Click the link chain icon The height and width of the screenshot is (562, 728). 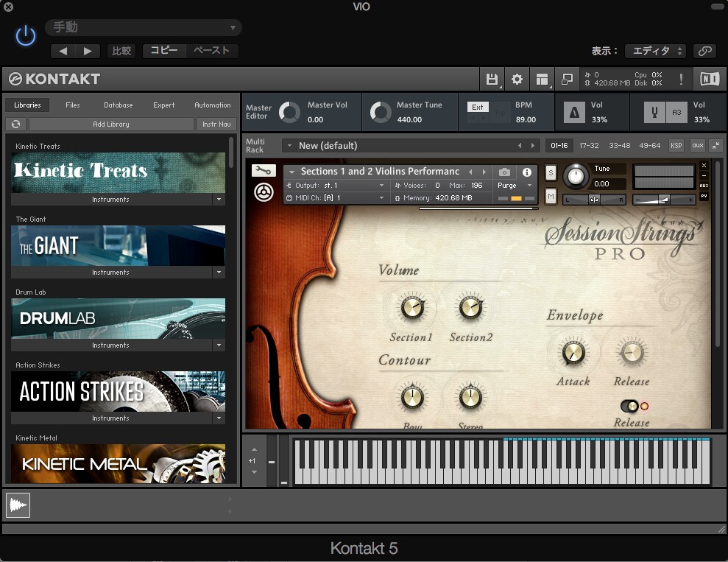(704, 51)
